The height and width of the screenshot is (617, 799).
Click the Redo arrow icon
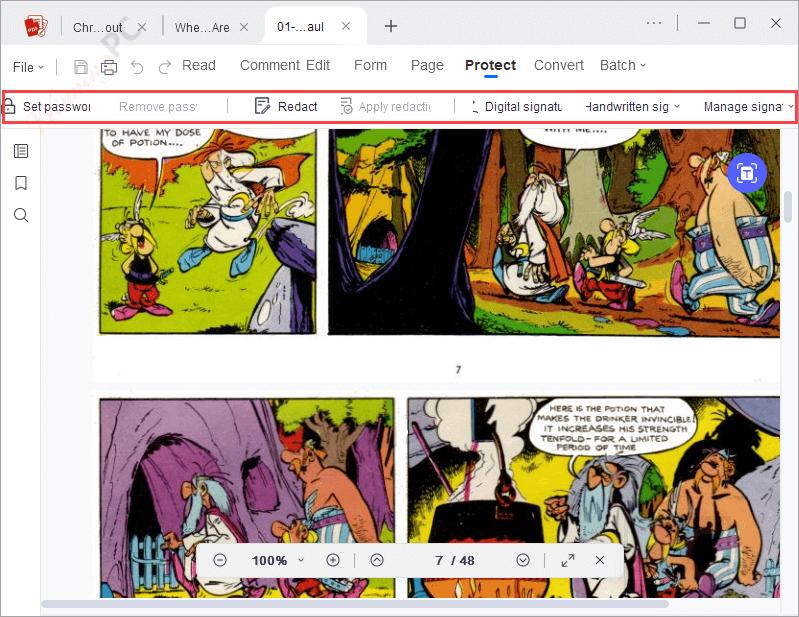(164, 67)
